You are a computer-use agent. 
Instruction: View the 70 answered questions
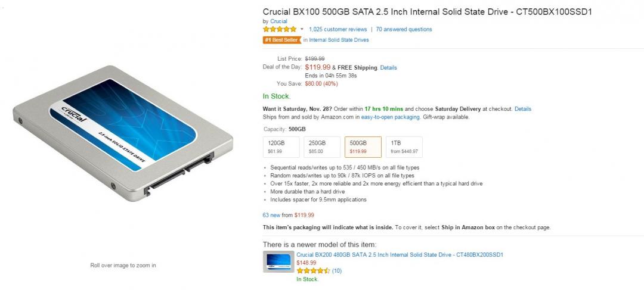tap(404, 29)
